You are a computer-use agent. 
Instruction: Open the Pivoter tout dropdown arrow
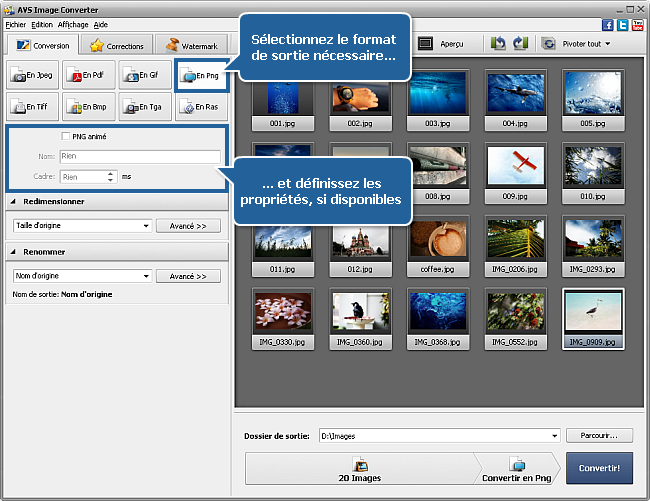coord(608,44)
